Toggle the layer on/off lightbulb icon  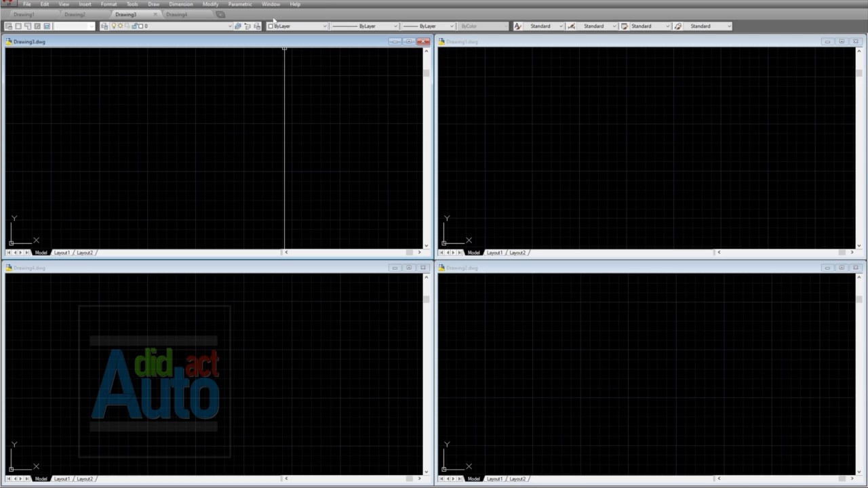click(114, 26)
